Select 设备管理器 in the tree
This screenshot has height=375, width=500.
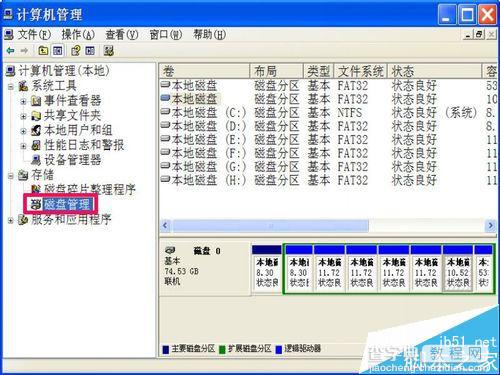click(x=73, y=160)
